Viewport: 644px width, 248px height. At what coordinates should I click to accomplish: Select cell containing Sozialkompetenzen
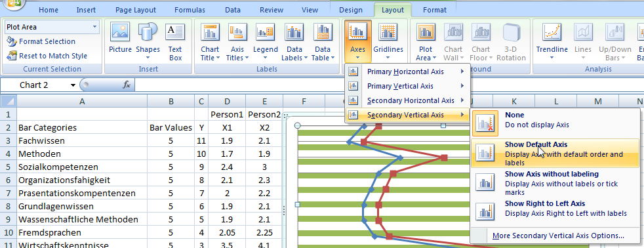pos(82,167)
